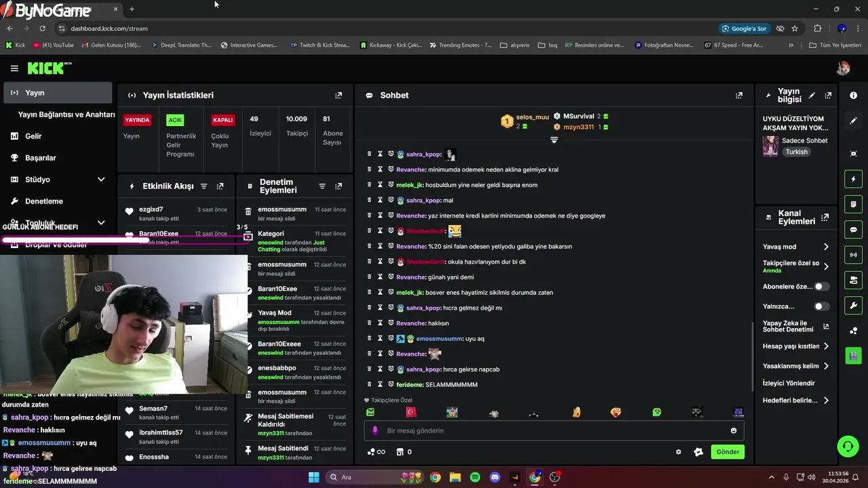The width and height of the screenshot is (868, 488).
Task: Open the Yayın İstatistikleri panel in new window
Action: click(338, 96)
